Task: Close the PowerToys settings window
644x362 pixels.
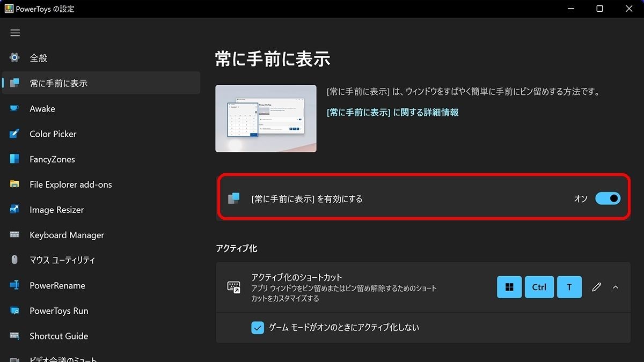Action: coord(630,9)
